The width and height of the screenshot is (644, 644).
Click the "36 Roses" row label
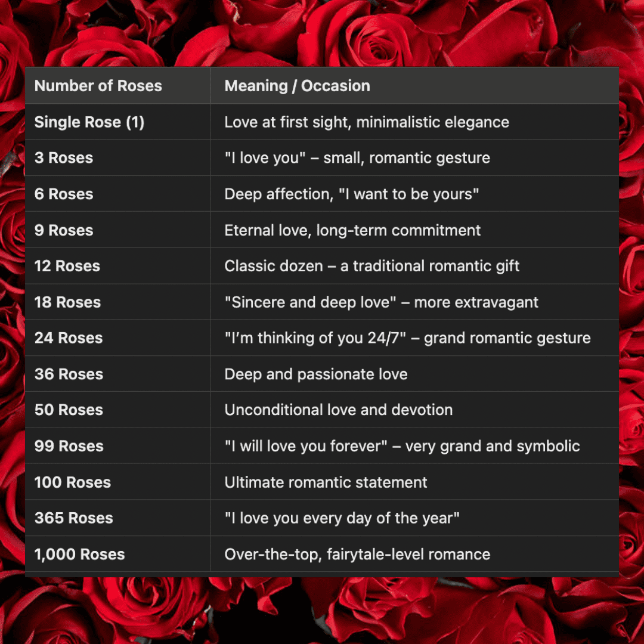[x=69, y=374]
